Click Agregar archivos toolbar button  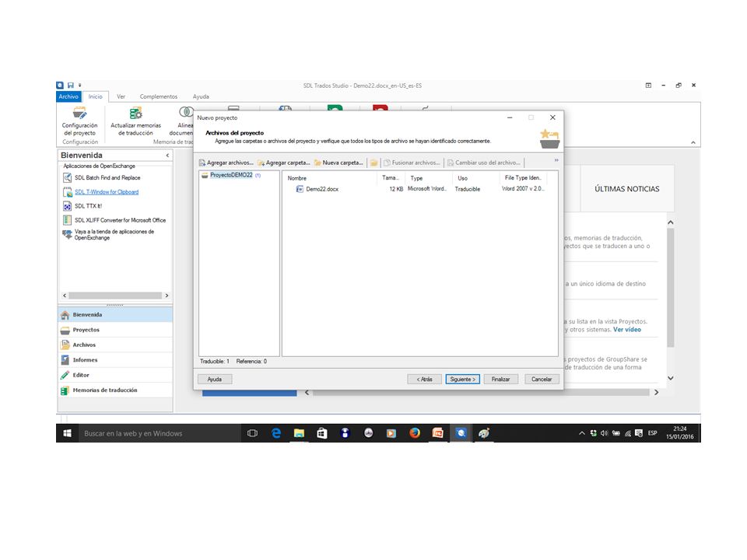tap(226, 163)
